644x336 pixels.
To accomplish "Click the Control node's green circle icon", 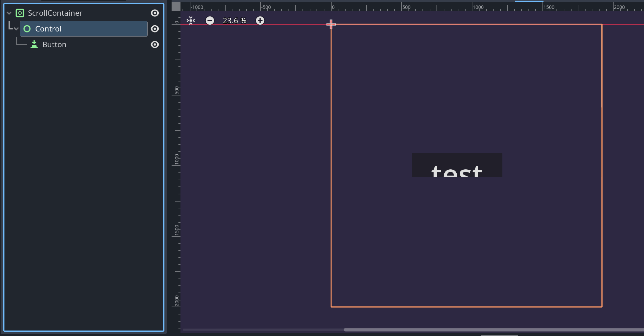I will [27, 29].
